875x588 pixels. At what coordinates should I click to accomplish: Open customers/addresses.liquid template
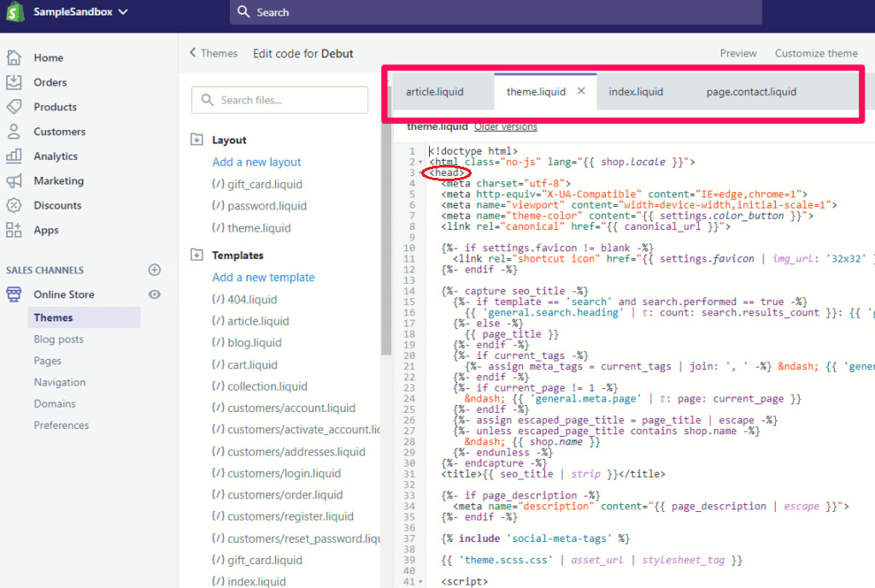click(x=289, y=452)
